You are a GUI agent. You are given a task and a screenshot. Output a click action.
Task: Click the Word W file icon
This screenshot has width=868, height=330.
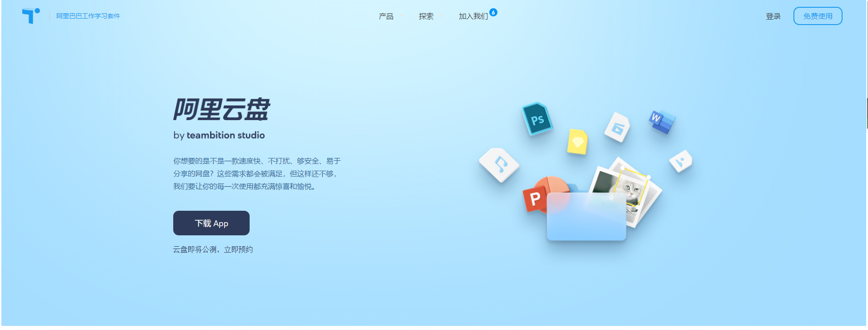click(x=662, y=122)
